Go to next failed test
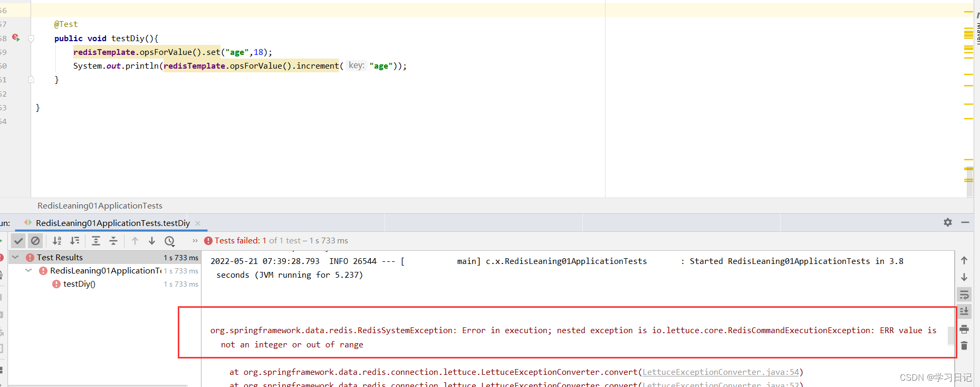Image resolution: width=980 pixels, height=387 pixels. pyautogui.click(x=152, y=241)
